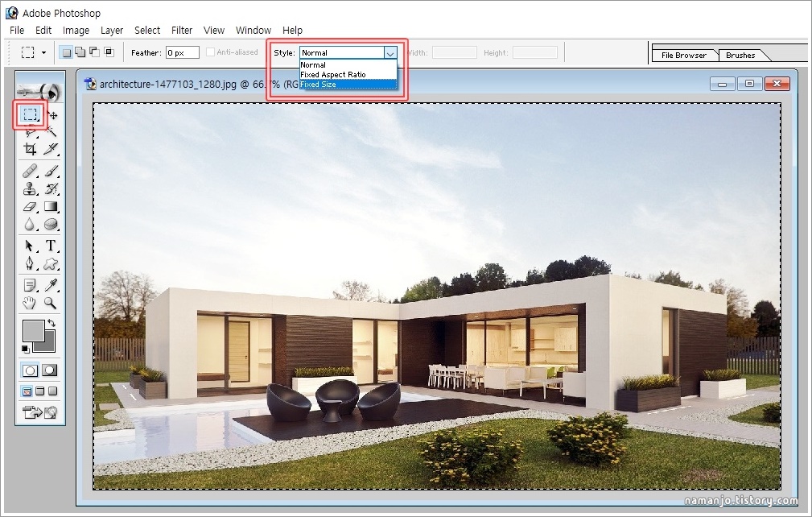This screenshot has height=517, width=812.
Task: Reset to default black and white colors
Action: coord(26,349)
